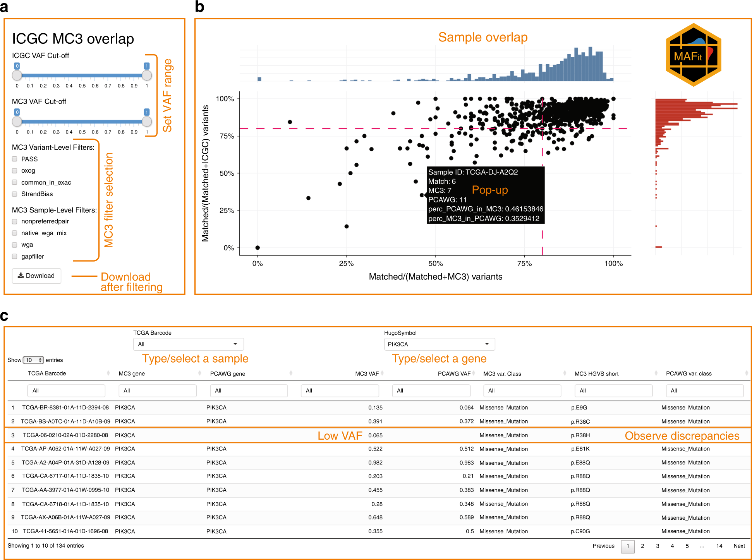752x560 pixels.
Task: Enable the PASS variant filter
Action: click(x=15, y=159)
